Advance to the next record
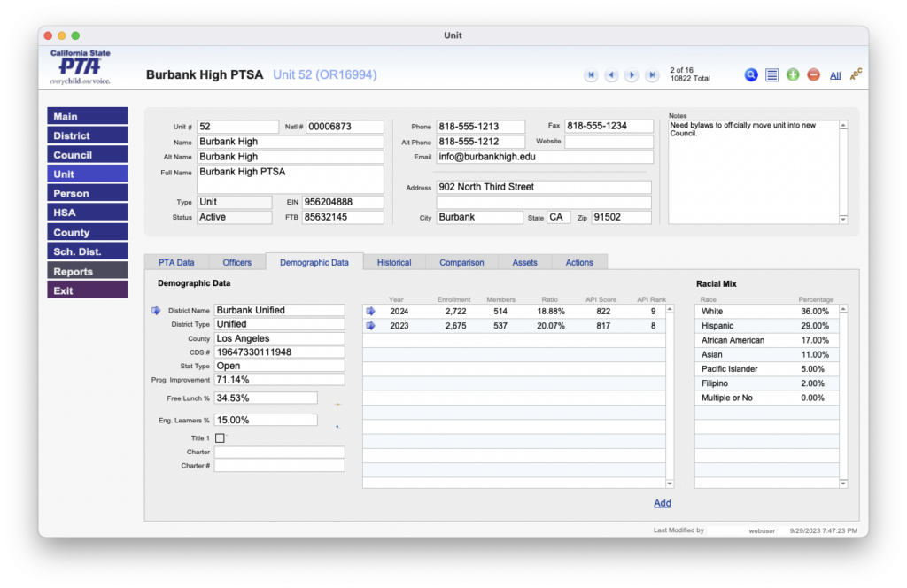This screenshot has width=907, height=588. pos(632,75)
